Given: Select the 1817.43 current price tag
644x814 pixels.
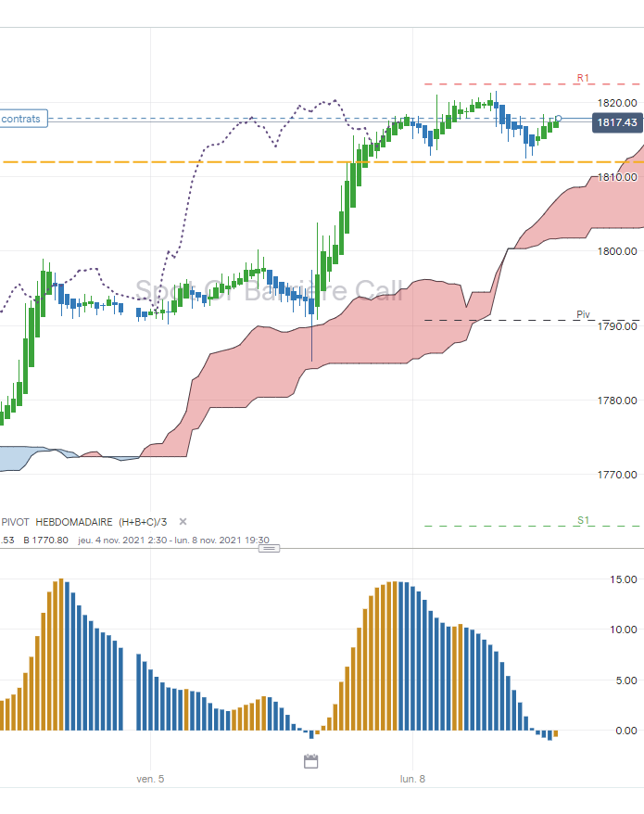Looking at the screenshot, I should [617, 122].
